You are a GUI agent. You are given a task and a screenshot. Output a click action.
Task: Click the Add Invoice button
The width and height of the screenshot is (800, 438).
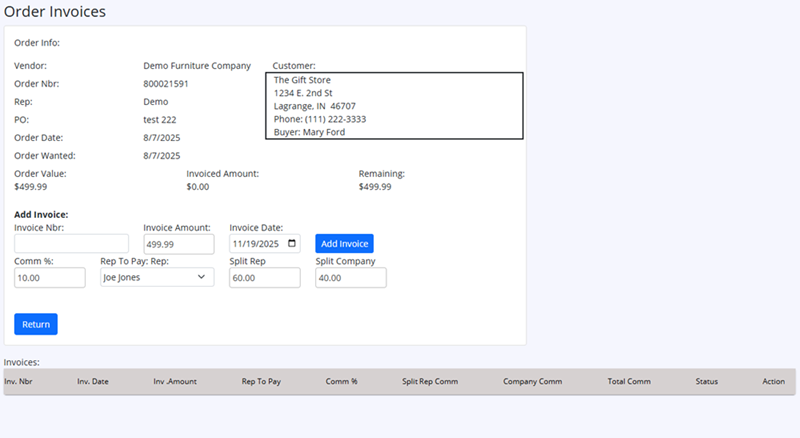344,243
